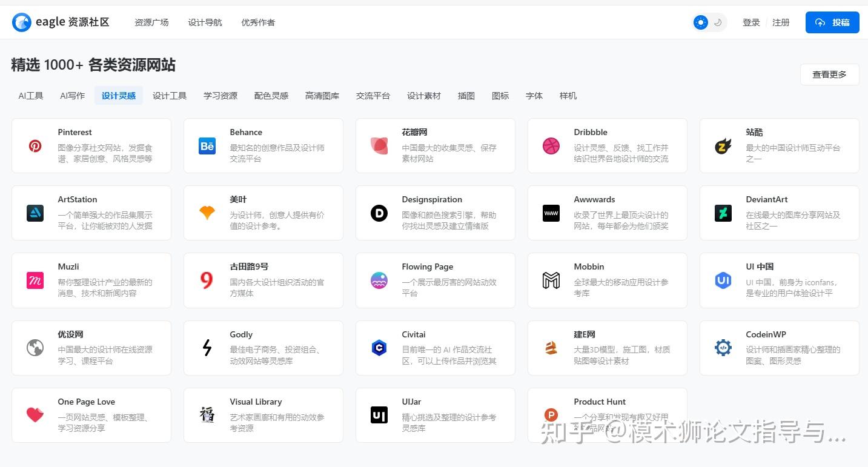
Task: Click the Visual Library 福 icon
Action: pos(207,415)
